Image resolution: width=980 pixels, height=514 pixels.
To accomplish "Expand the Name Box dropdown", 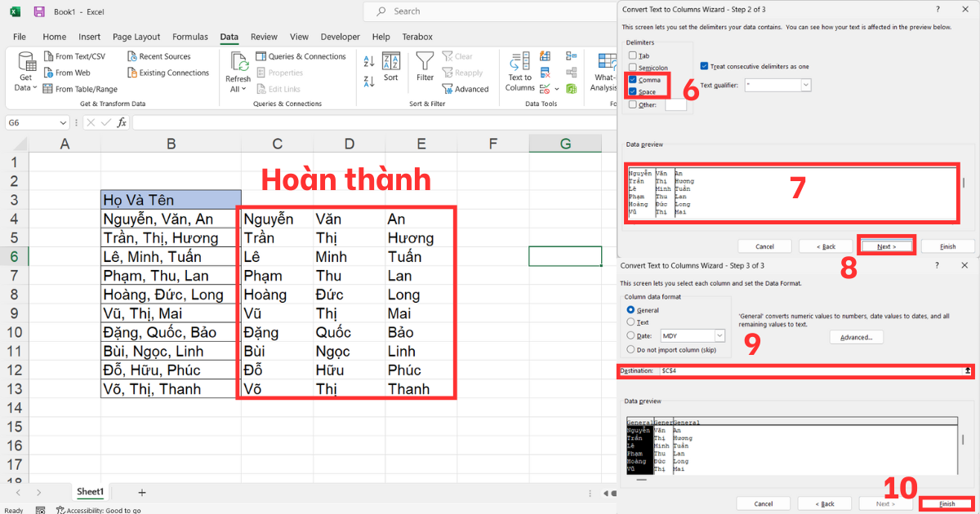I will [64, 122].
